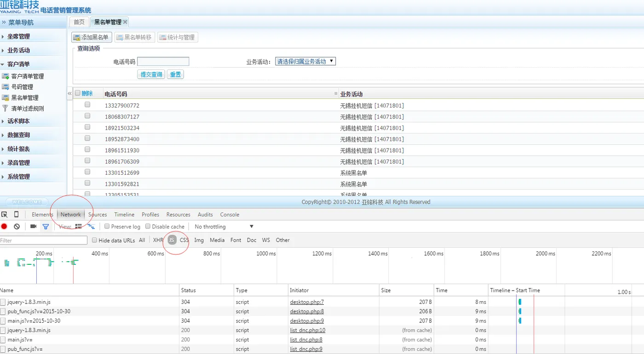Close the 黑名单管理 tab
The width and height of the screenshot is (644, 354).
click(x=125, y=22)
